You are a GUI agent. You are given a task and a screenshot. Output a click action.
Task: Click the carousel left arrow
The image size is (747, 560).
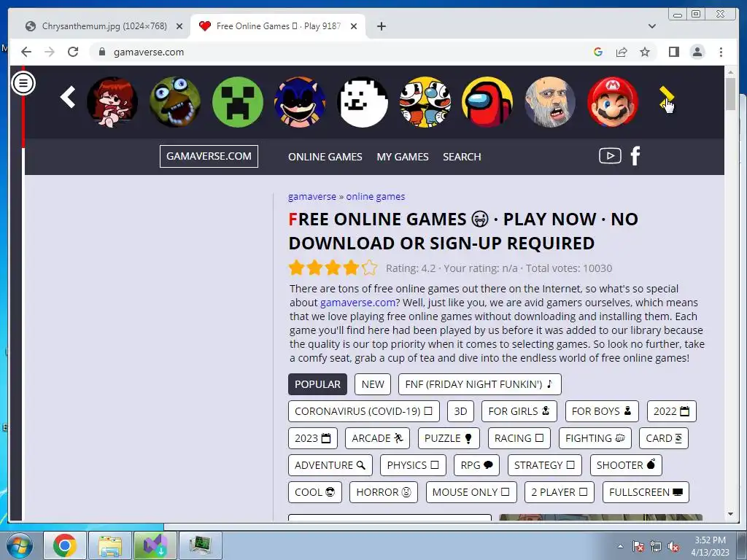(x=68, y=97)
